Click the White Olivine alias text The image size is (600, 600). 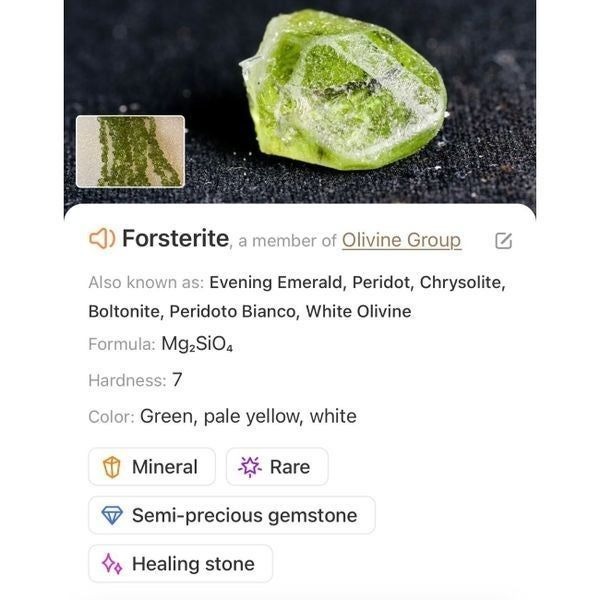tap(359, 311)
